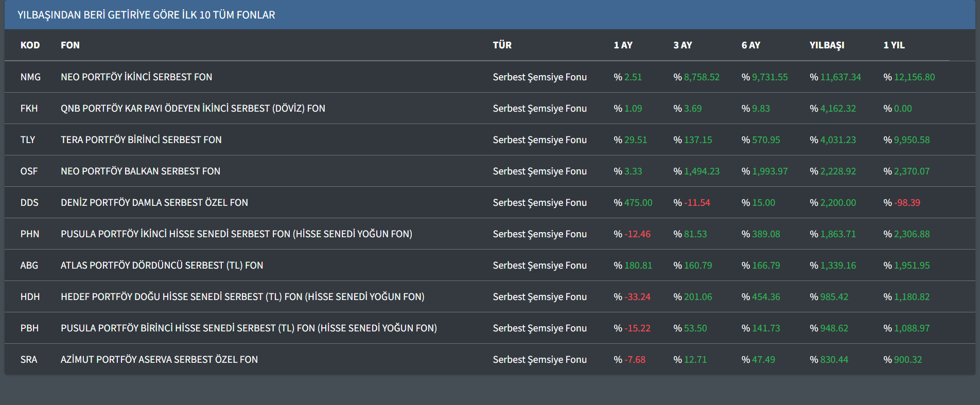Screen dimensions: 980x405
Task: Click the TÜR column header
Action: (x=502, y=45)
